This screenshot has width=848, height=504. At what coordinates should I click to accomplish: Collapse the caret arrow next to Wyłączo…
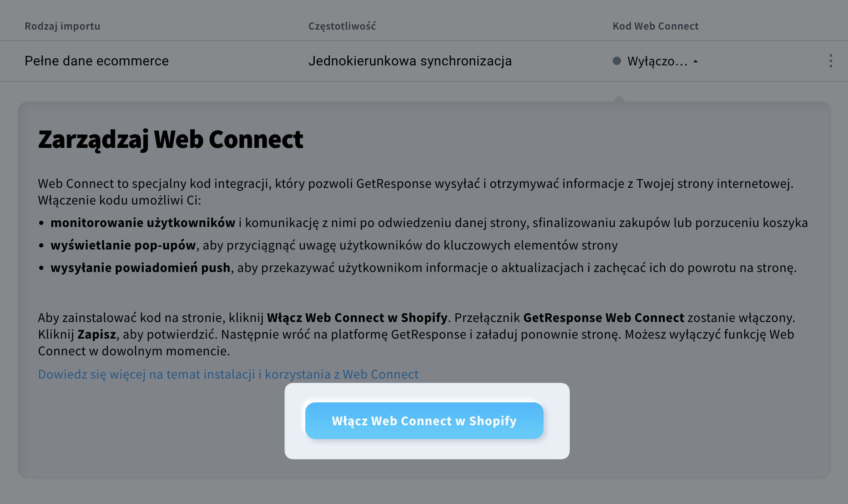696,61
